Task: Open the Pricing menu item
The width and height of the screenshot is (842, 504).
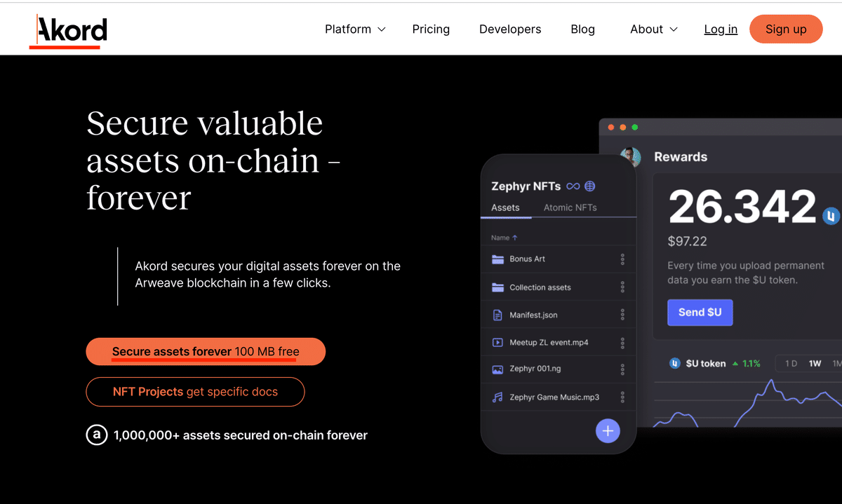Action: (431, 29)
